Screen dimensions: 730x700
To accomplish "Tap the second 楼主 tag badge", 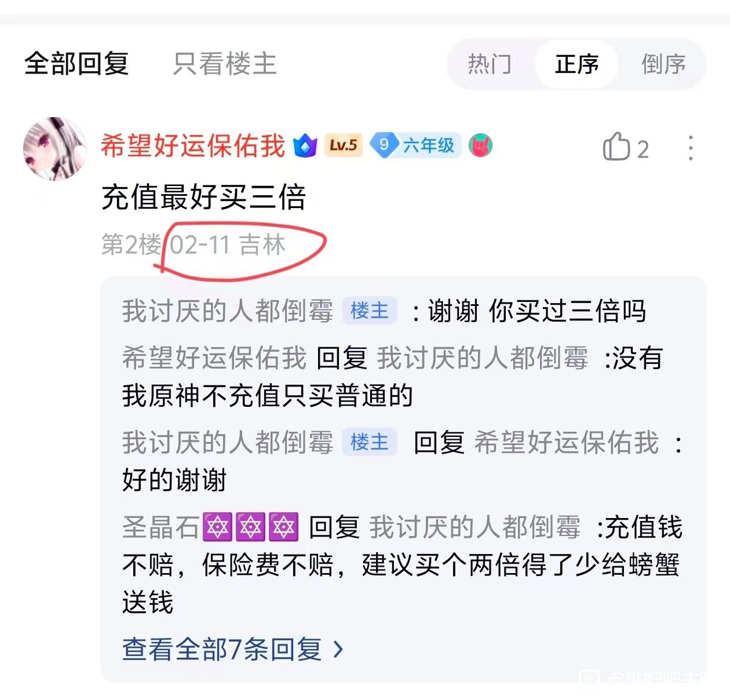I will [370, 443].
